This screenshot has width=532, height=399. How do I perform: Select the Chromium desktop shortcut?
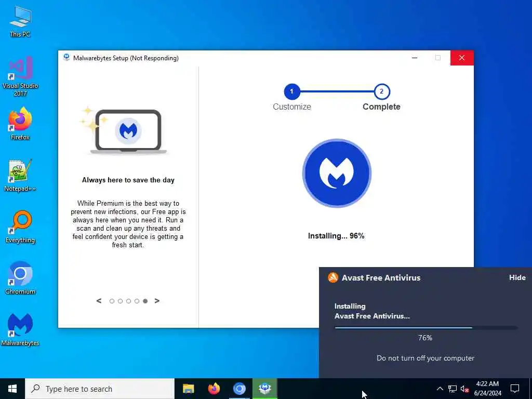point(20,278)
